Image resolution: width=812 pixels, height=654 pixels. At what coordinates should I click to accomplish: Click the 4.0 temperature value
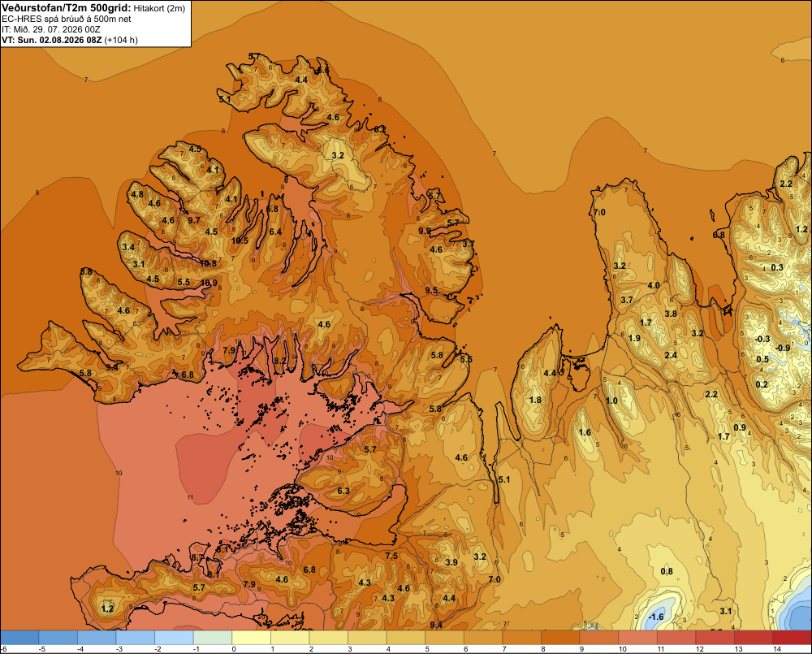point(654,285)
